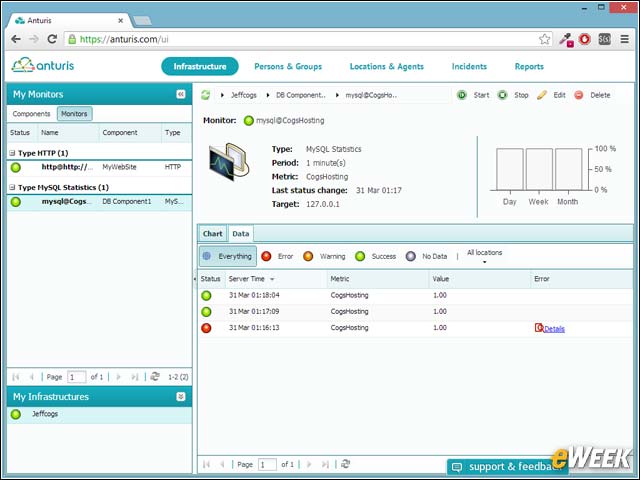Screen dimensions: 640x480
Task: Click the browser address bar
Action: [x=308, y=39]
